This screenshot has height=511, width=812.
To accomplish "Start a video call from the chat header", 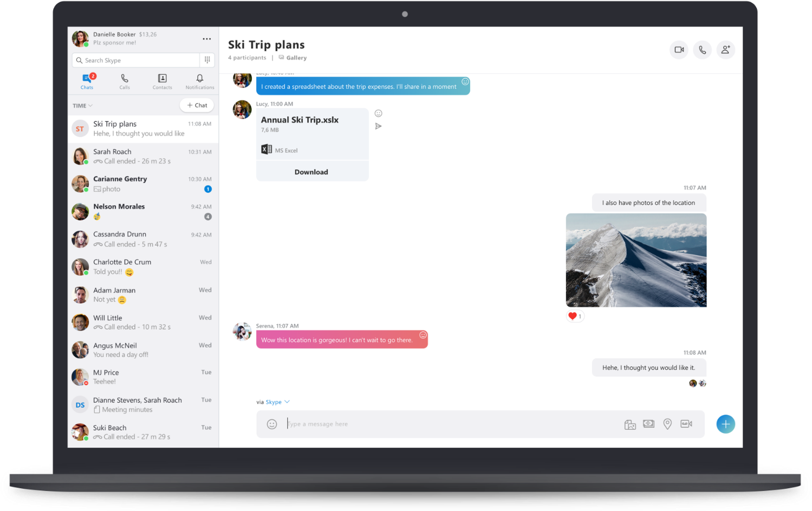I will (679, 49).
